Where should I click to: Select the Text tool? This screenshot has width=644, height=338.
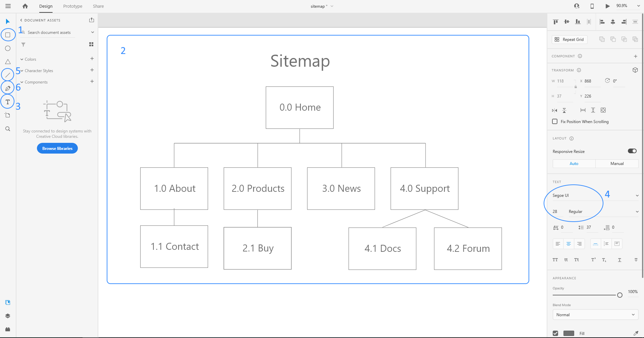pos(8,102)
